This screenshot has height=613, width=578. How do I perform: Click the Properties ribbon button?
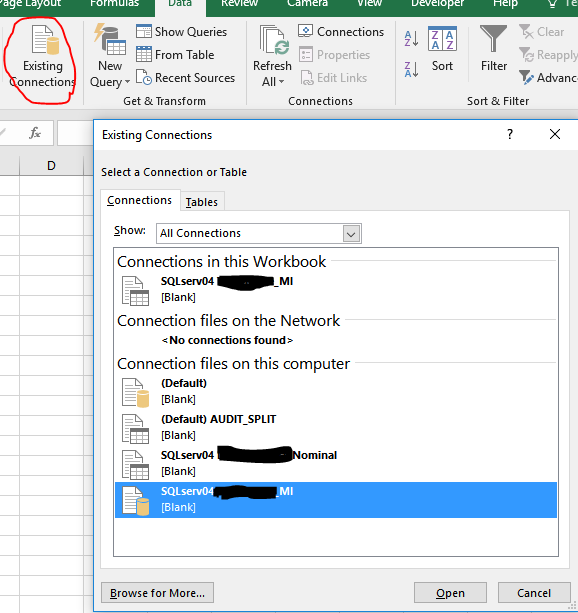click(x=334, y=55)
